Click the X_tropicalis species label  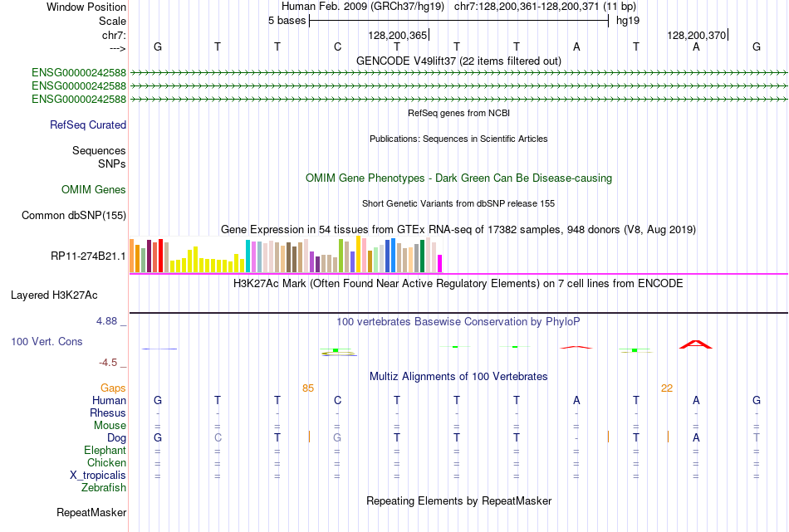98,476
